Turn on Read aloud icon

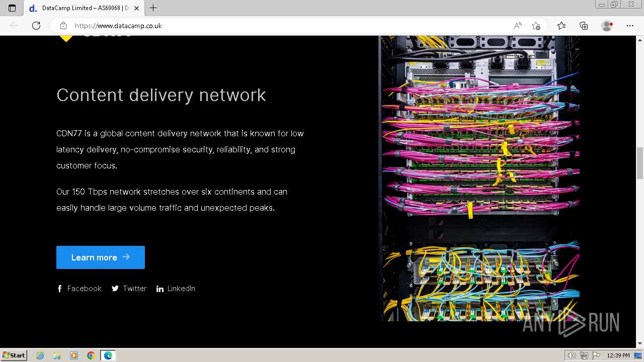click(518, 26)
